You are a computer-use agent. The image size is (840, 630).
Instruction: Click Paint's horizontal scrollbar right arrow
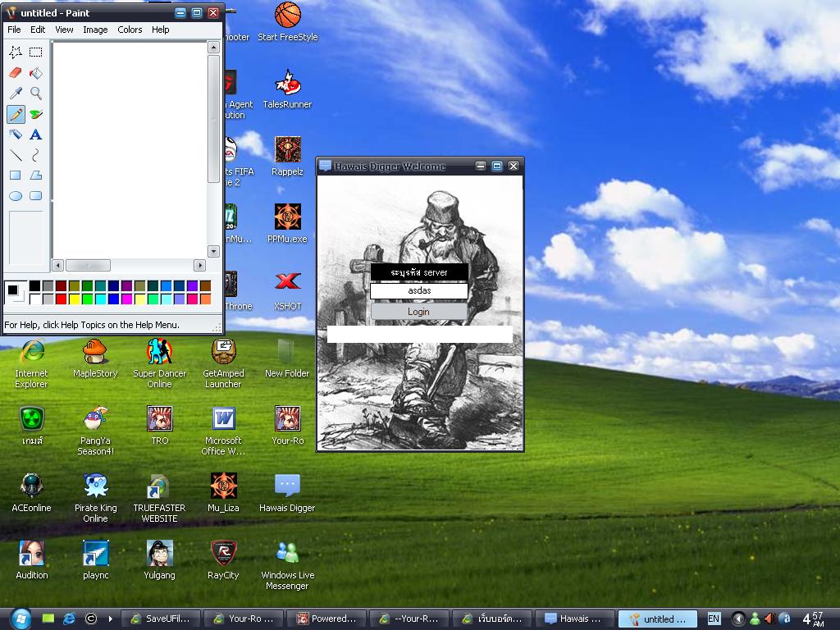click(200, 265)
